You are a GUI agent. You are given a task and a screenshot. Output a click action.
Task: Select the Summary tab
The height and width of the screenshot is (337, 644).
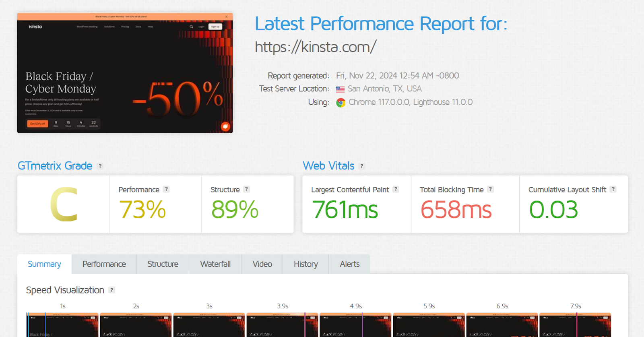[x=44, y=264]
